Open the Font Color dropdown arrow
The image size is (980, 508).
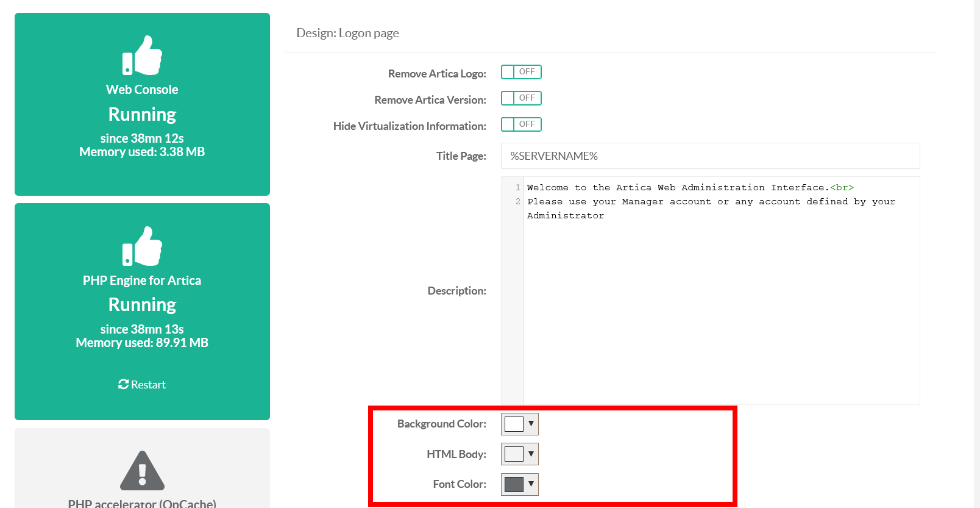point(531,484)
